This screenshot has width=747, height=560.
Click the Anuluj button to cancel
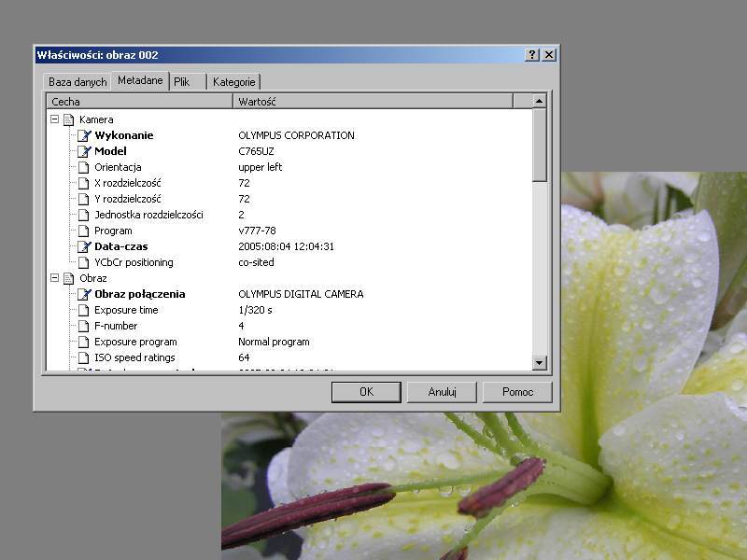click(442, 392)
